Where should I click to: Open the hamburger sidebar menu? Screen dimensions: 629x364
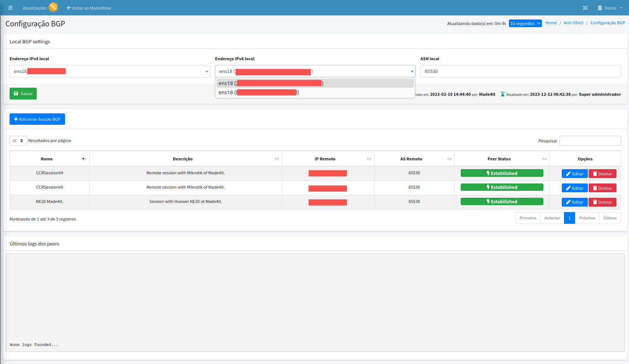[x=10, y=8]
